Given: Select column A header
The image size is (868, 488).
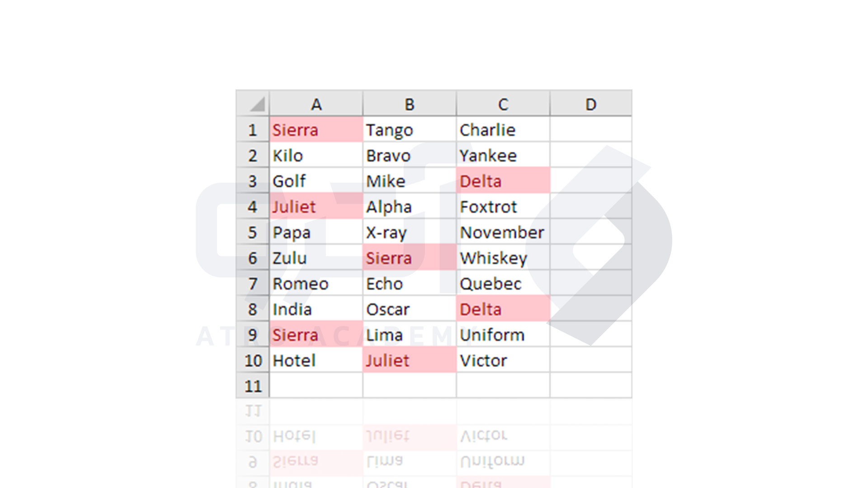Looking at the screenshot, I should coord(316,104).
